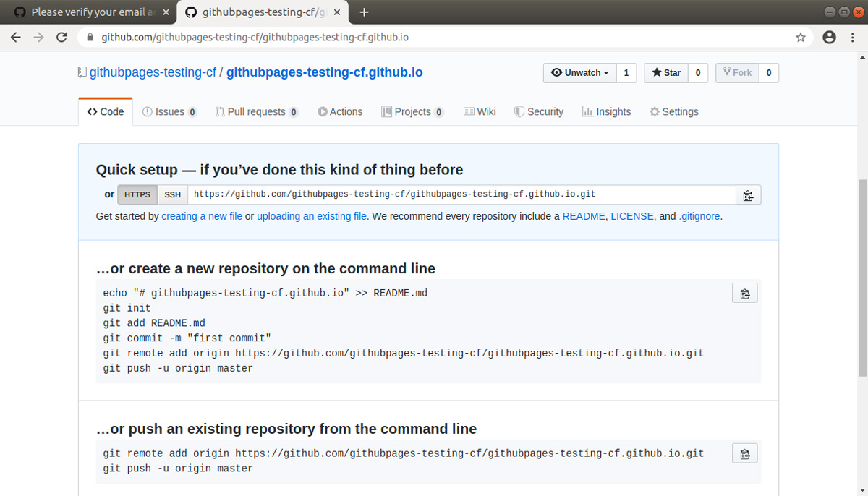Switch to the Issues tab

[169, 111]
